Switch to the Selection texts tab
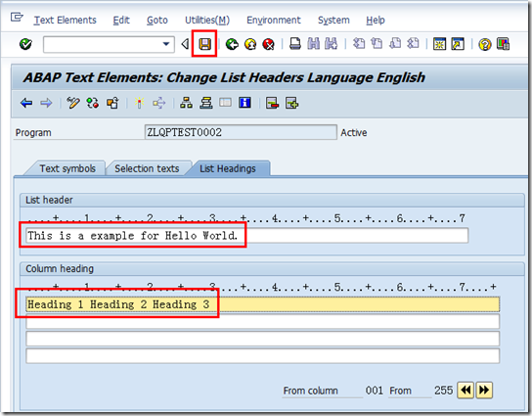 [147, 168]
